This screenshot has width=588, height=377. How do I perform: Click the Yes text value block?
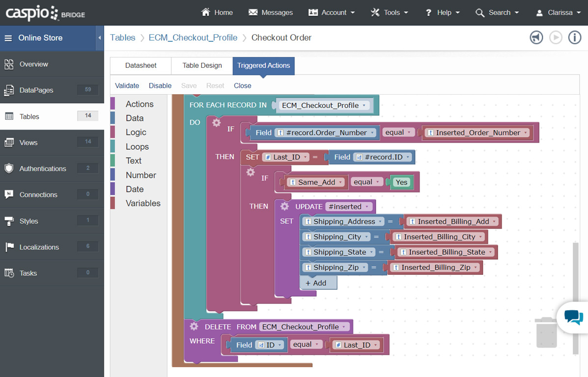401,182
